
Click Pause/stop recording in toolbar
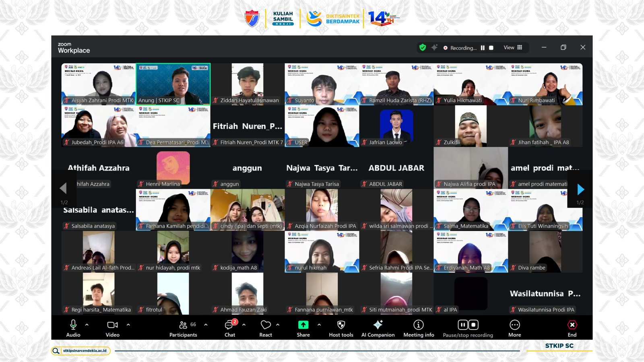tap(468, 328)
